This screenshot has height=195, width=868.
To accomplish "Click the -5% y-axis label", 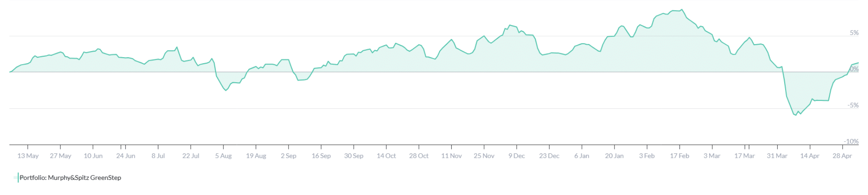I will coord(853,105).
